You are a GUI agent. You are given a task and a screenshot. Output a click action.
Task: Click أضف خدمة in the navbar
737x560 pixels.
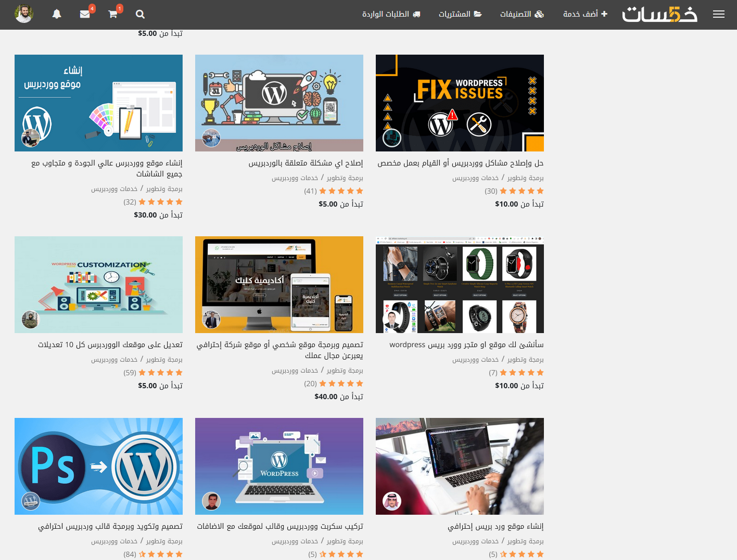[585, 14]
